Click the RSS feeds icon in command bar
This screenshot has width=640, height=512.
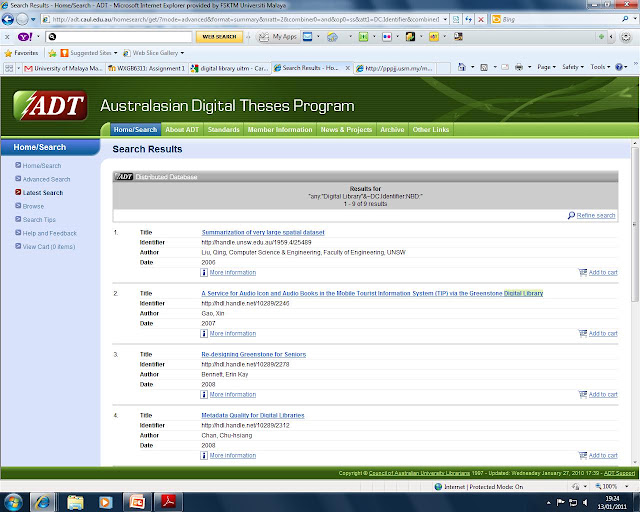click(484, 67)
